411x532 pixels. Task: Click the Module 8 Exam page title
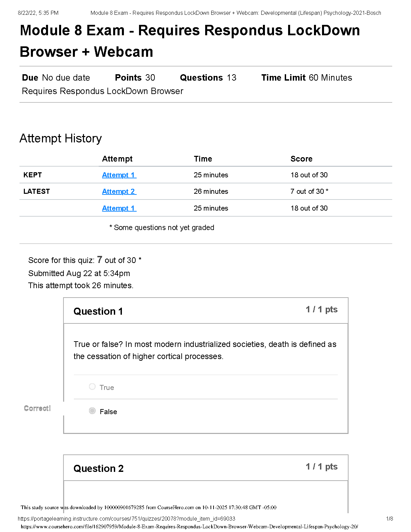[190, 41]
